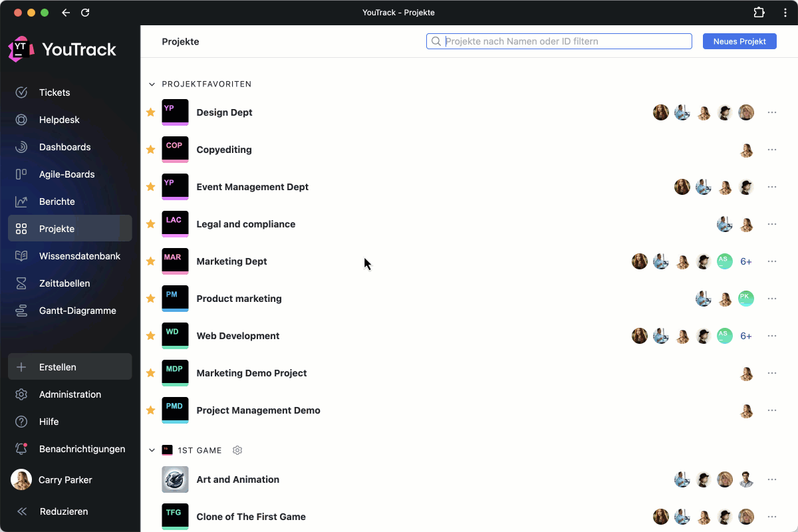798x532 pixels.
Task: Unstar the Design Dept project
Action: click(x=151, y=112)
